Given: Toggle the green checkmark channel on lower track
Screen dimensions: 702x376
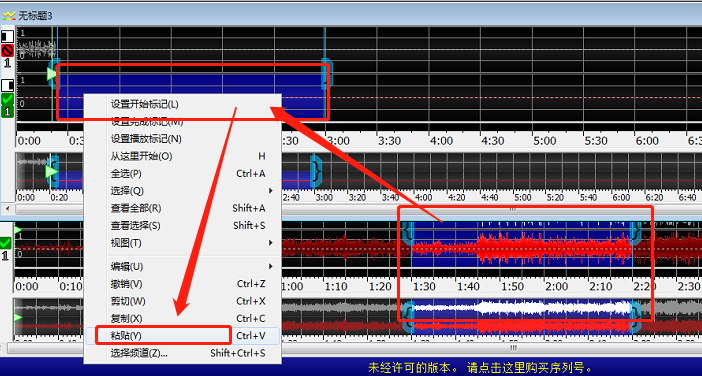Looking at the screenshot, I should click(x=5, y=243).
